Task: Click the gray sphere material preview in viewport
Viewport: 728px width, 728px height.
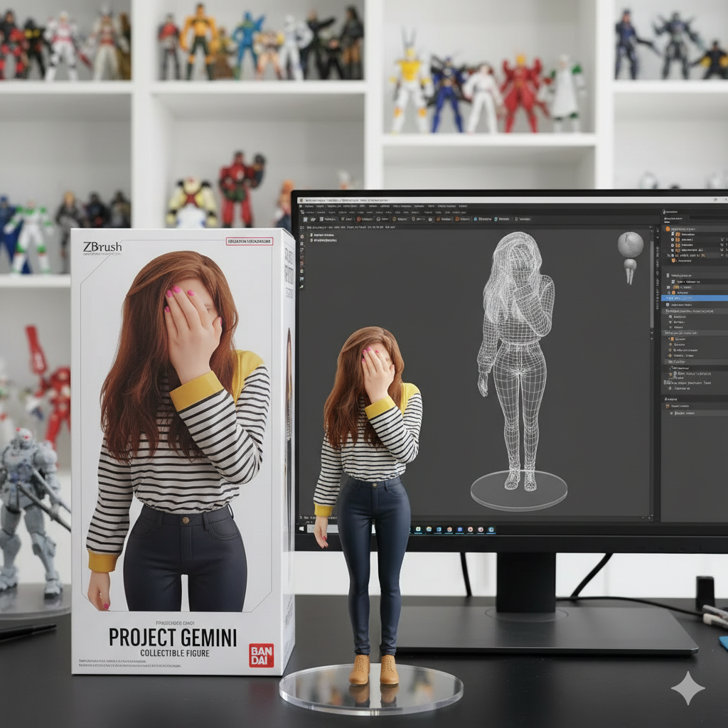Action: click(x=630, y=245)
